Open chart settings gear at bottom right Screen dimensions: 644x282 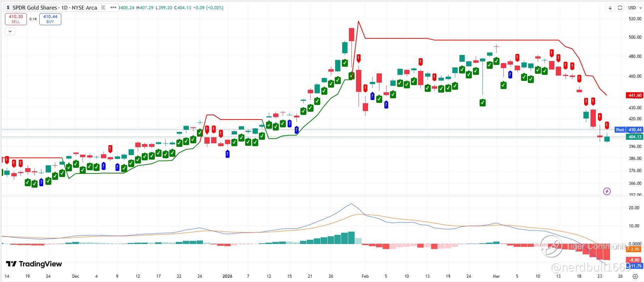635,276
